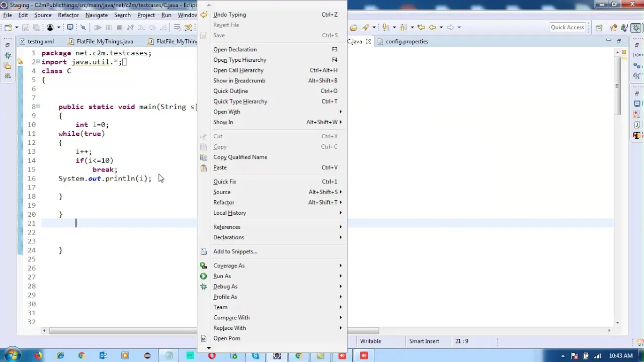Click the editor vertical scrollbar thumb

617,86
